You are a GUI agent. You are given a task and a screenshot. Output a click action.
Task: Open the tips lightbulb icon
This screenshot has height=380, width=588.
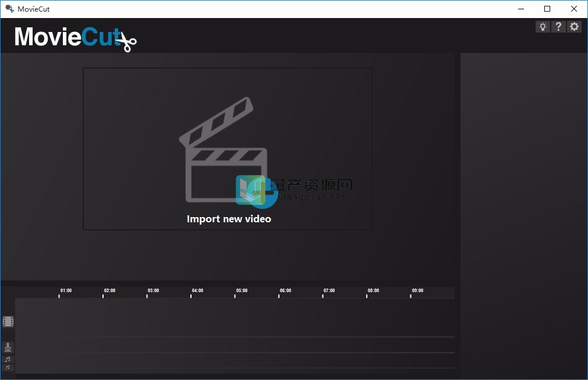(x=543, y=27)
